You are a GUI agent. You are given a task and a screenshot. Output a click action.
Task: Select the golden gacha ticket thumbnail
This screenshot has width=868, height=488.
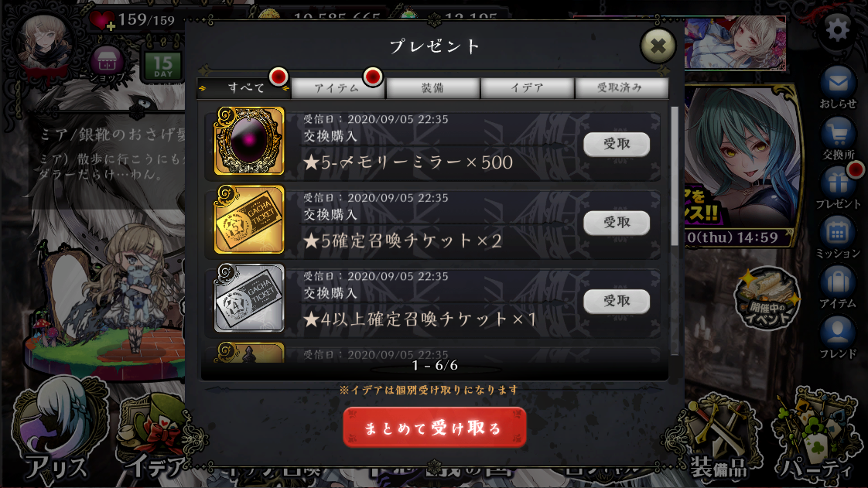[249, 220]
